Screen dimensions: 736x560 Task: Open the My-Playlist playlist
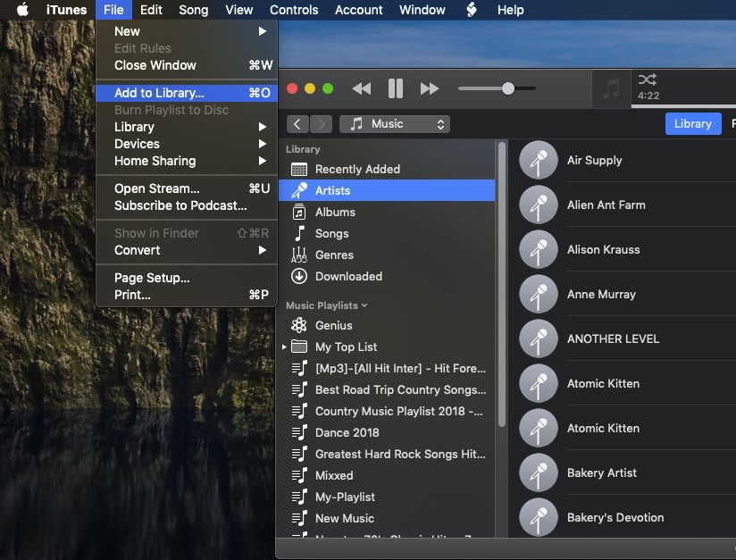387,497
